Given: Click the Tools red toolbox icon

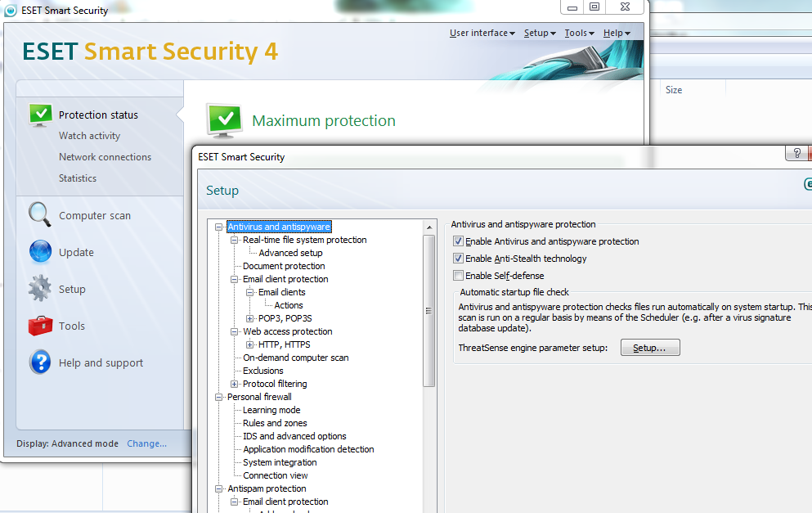Looking at the screenshot, I should (x=40, y=326).
